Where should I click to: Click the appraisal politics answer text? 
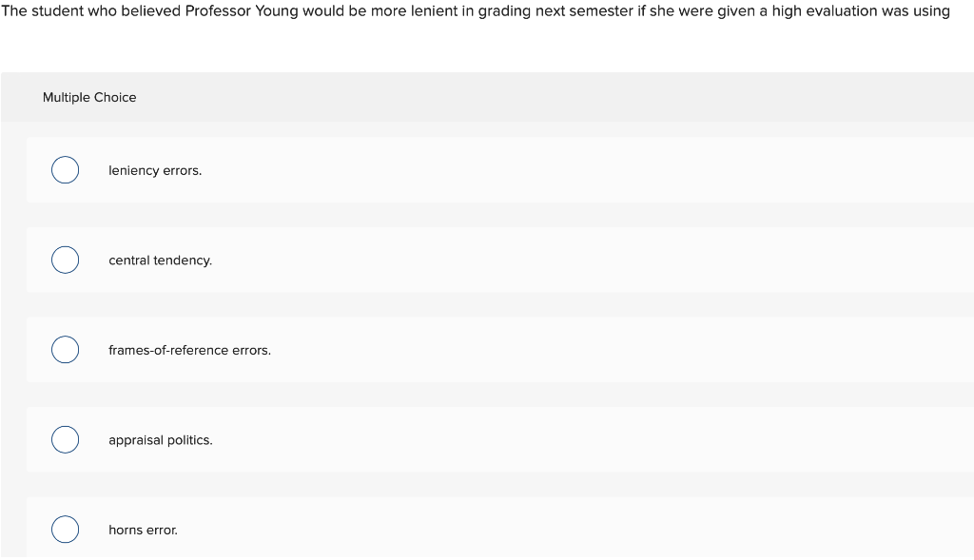pos(160,439)
